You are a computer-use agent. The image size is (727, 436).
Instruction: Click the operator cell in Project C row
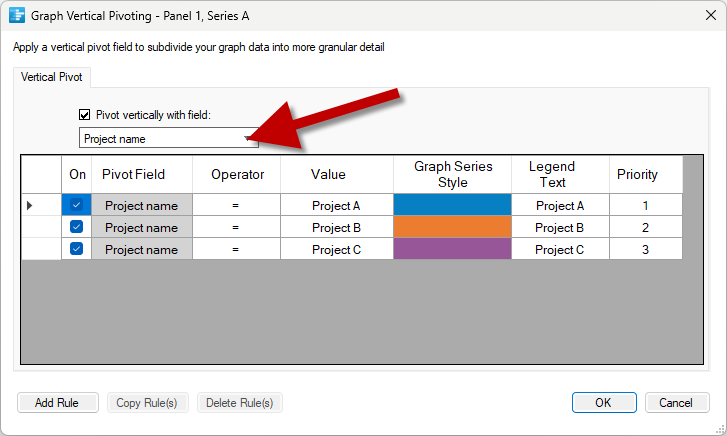(236, 249)
